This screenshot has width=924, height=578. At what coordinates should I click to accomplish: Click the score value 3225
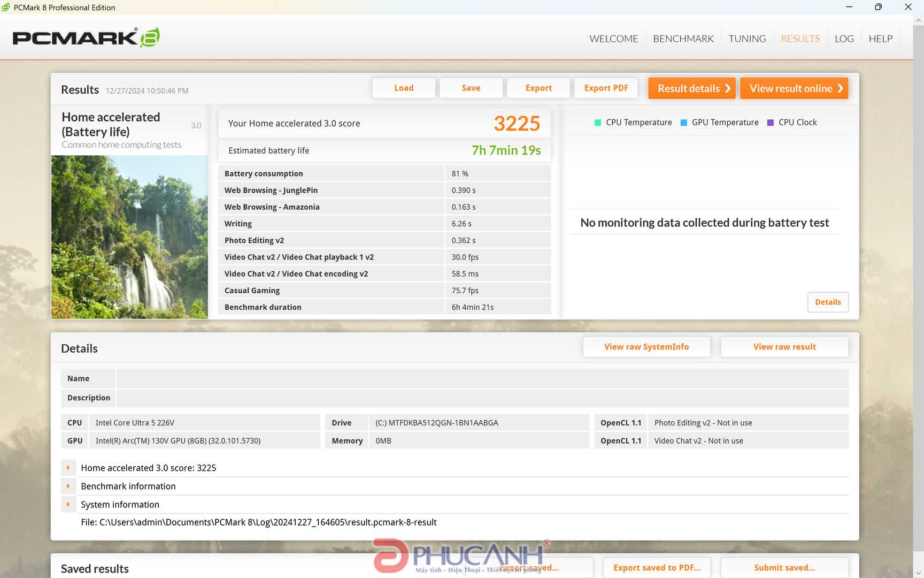point(517,124)
